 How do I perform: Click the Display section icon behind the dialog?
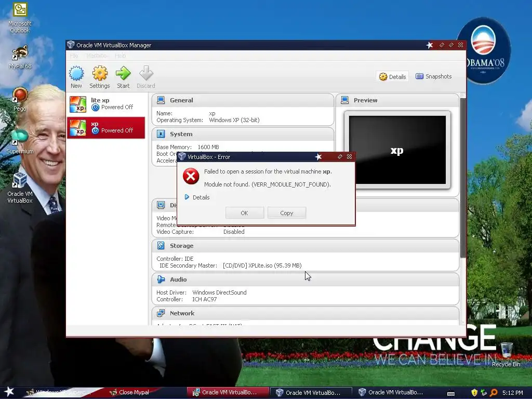pyautogui.click(x=161, y=205)
